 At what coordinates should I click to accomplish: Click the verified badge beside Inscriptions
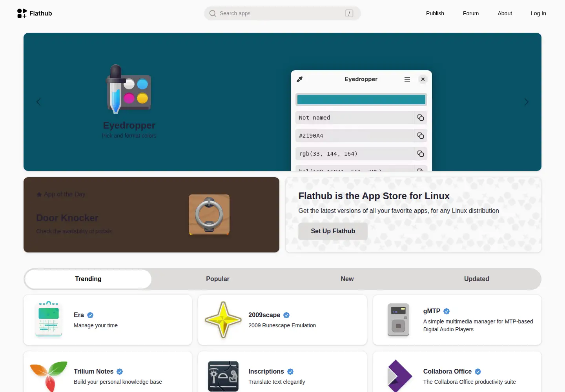click(x=290, y=372)
